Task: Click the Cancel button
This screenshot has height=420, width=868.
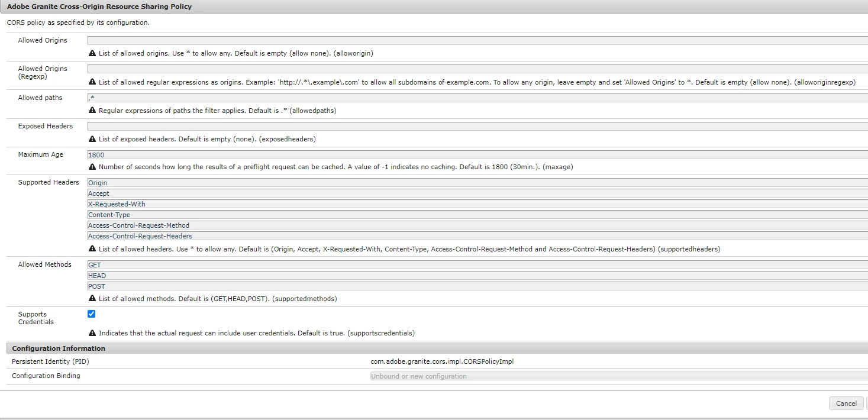Action: click(846, 403)
